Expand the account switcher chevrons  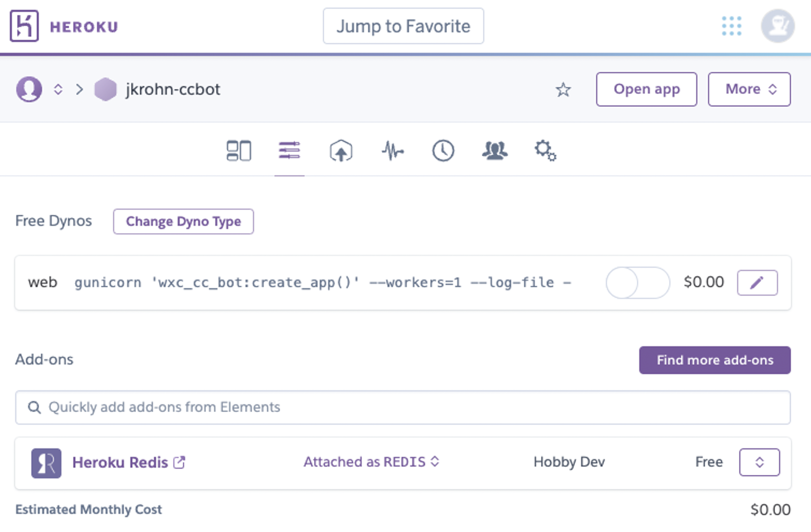tap(58, 89)
